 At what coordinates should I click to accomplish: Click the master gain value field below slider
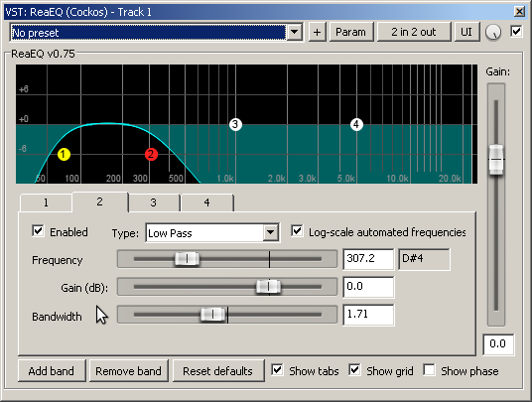[x=498, y=344]
